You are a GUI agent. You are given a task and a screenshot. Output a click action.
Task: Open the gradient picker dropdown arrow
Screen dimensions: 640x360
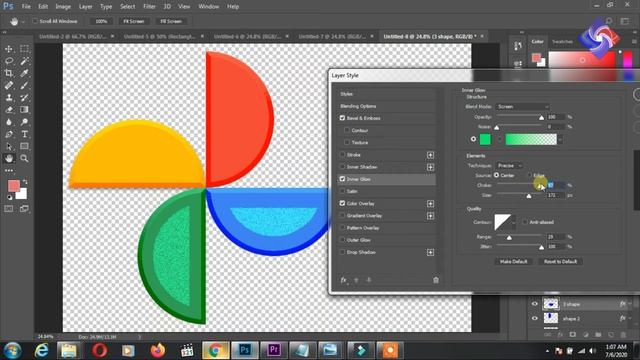click(560, 140)
